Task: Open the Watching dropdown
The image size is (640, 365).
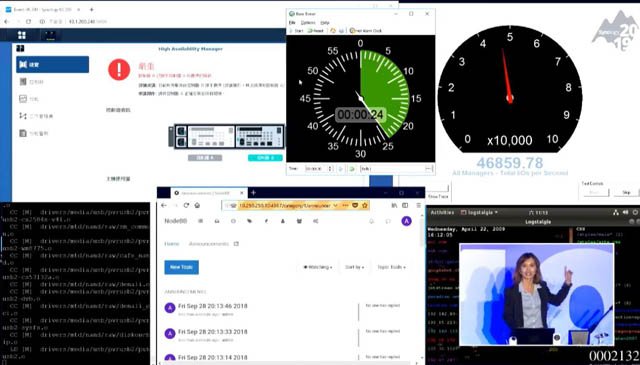Action: coord(318,267)
